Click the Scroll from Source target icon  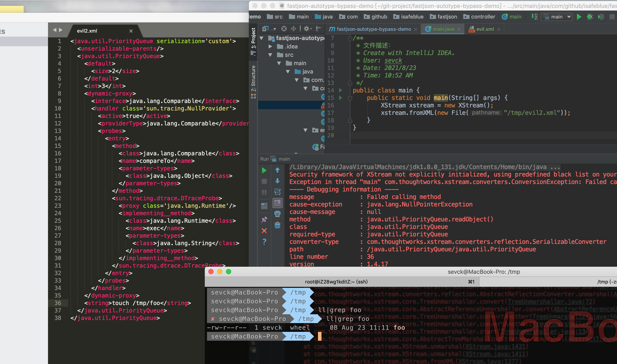(284, 29)
